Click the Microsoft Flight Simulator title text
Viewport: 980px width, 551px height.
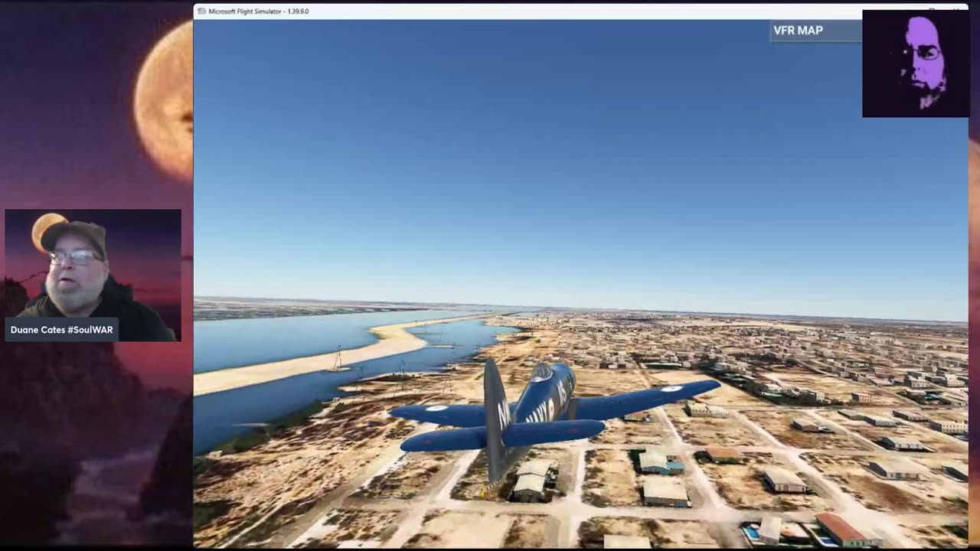(259, 11)
